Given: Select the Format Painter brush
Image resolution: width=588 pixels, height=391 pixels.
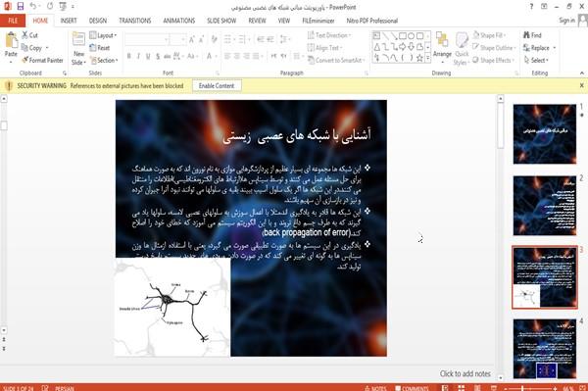Looking at the screenshot, I should tap(25, 60).
